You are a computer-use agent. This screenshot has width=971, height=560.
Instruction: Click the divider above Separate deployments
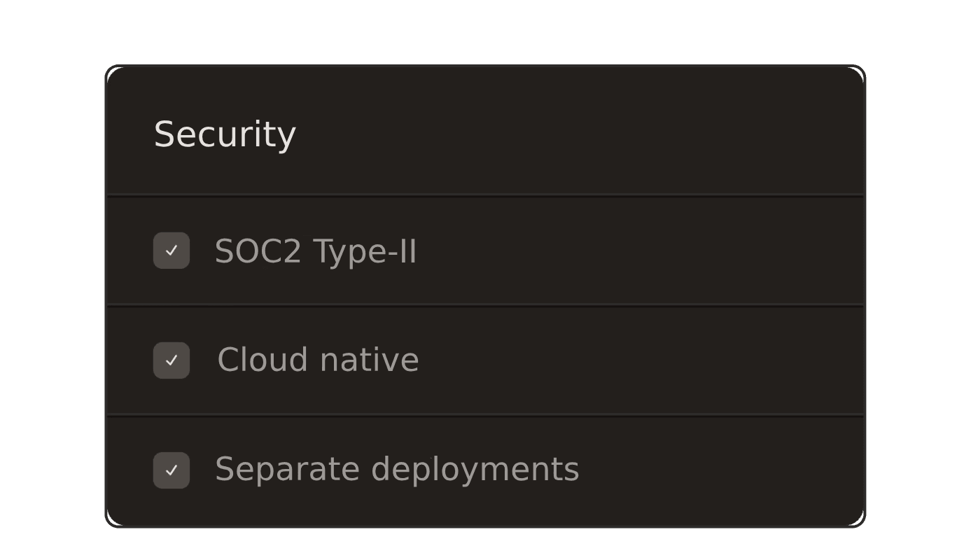[x=485, y=415]
